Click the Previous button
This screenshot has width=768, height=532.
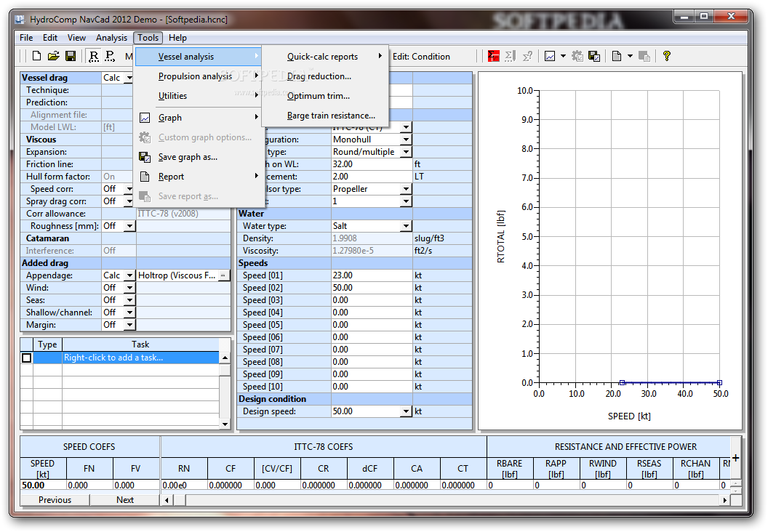[55, 500]
